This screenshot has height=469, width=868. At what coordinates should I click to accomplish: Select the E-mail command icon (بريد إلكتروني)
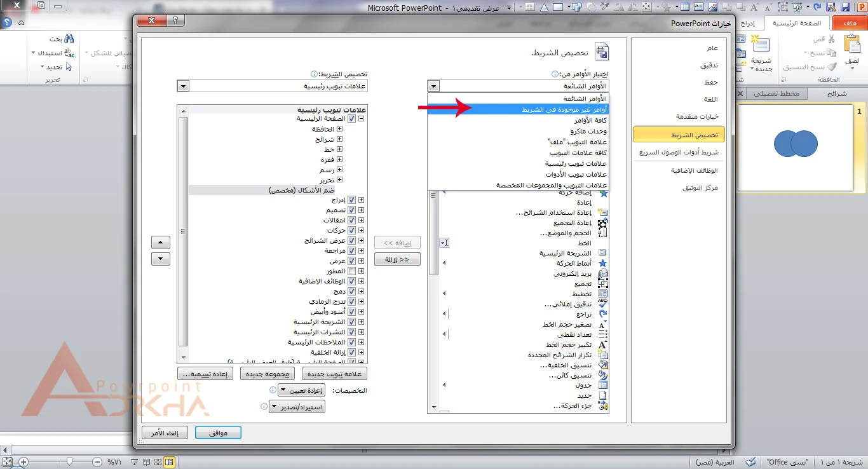pos(602,274)
